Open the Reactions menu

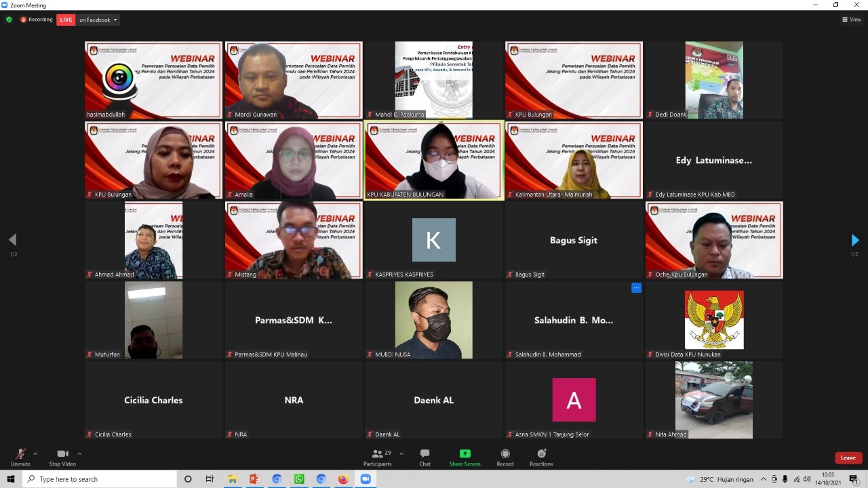pyautogui.click(x=541, y=457)
